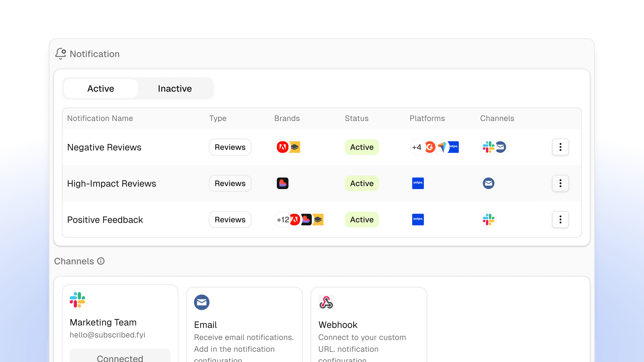644x362 pixels.
Task: Click the Webhook channel icon
Action: [x=326, y=302]
